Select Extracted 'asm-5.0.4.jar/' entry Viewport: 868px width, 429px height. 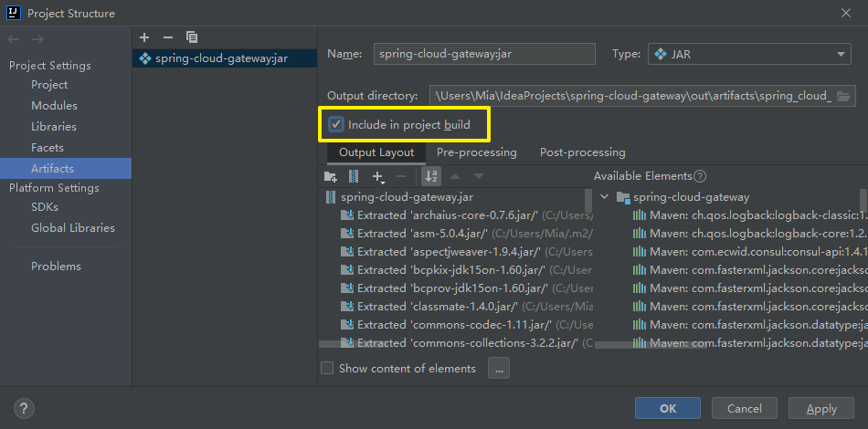[x=467, y=234]
